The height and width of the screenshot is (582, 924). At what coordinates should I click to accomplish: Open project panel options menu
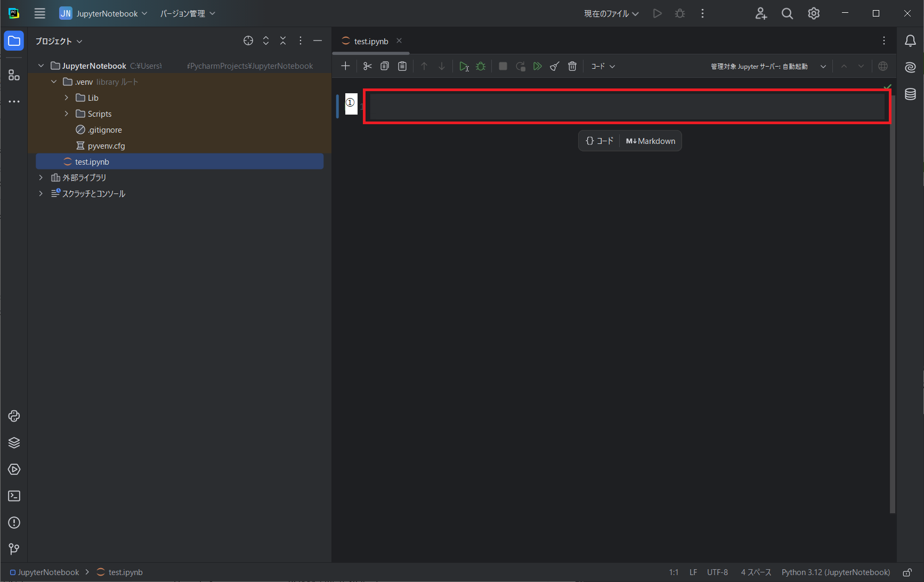(301, 41)
